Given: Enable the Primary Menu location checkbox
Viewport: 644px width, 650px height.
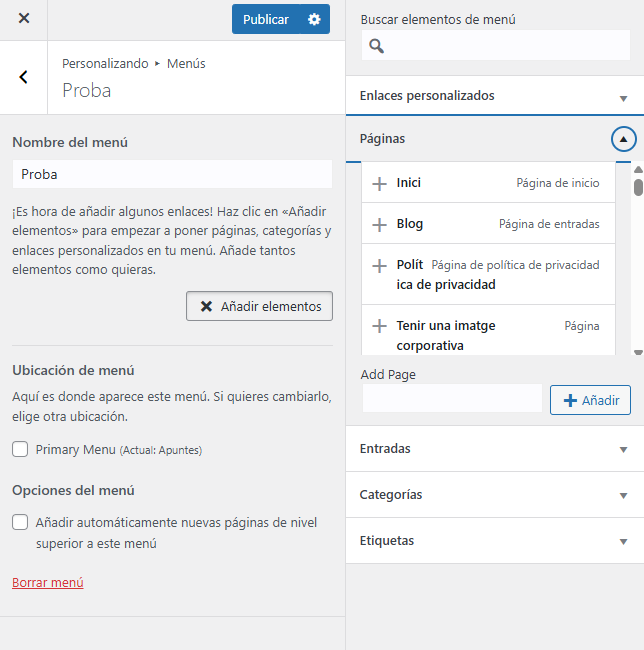Looking at the screenshot, I should click(x=20, y=450).
